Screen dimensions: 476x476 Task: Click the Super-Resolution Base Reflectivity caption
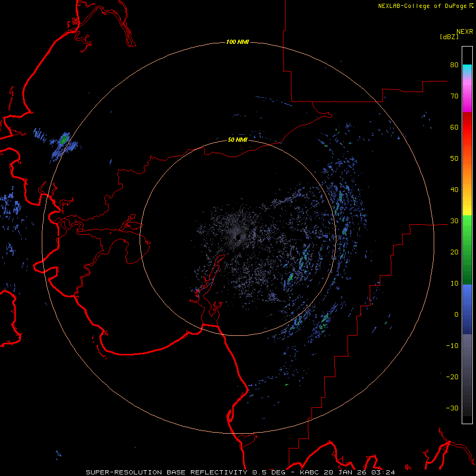click(x=241, y=472)
